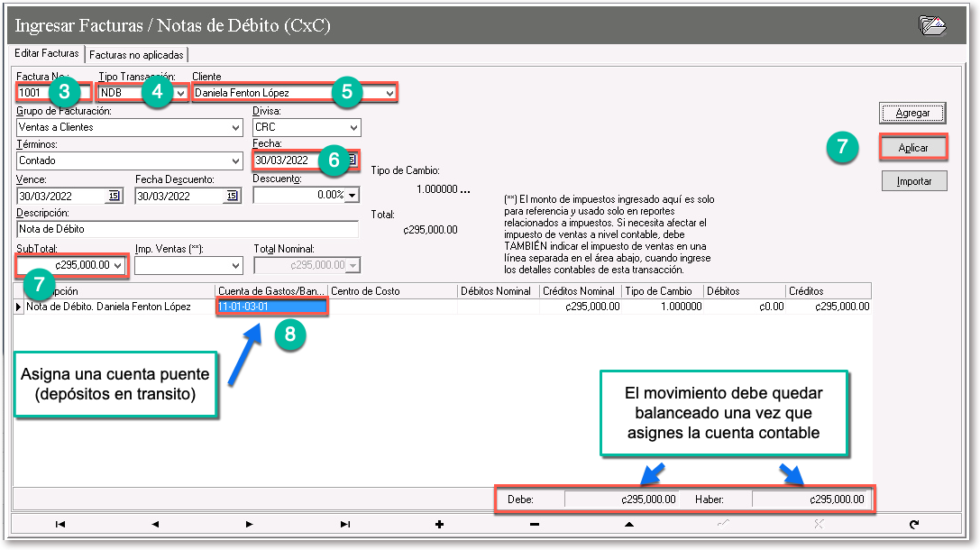The height and width of the screenshot is (550, 980).
Task: Open calendar picker for Fecha Descuento
Action: pyautogui.click(x=232, y=196)
